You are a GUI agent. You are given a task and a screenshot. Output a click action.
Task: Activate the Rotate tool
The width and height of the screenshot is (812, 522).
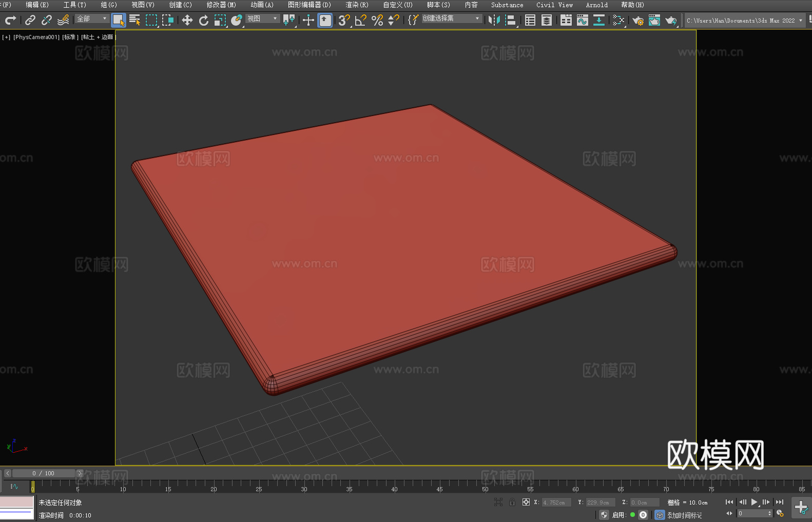(x=204, y=20)
